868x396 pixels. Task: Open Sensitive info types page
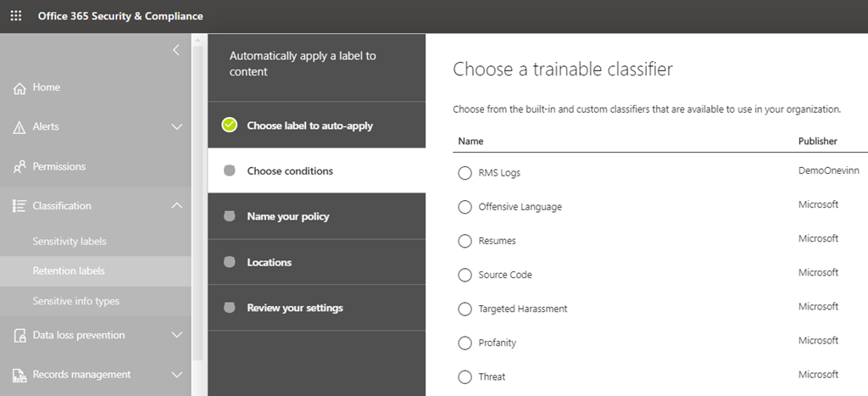75,301
